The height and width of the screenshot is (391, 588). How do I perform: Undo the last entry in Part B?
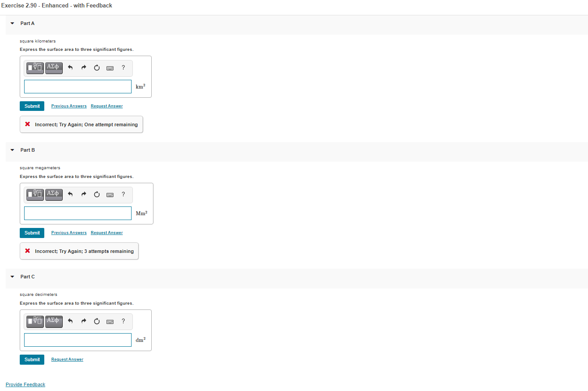(70, 195)
